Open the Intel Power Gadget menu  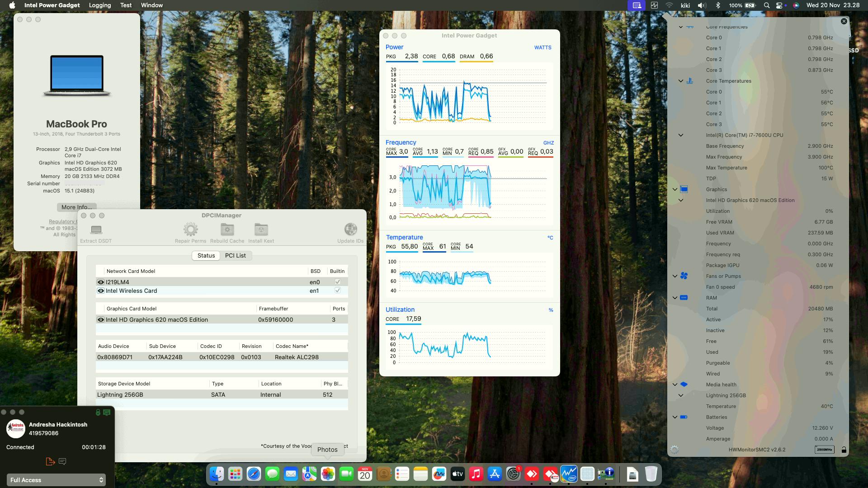[52, 5]
